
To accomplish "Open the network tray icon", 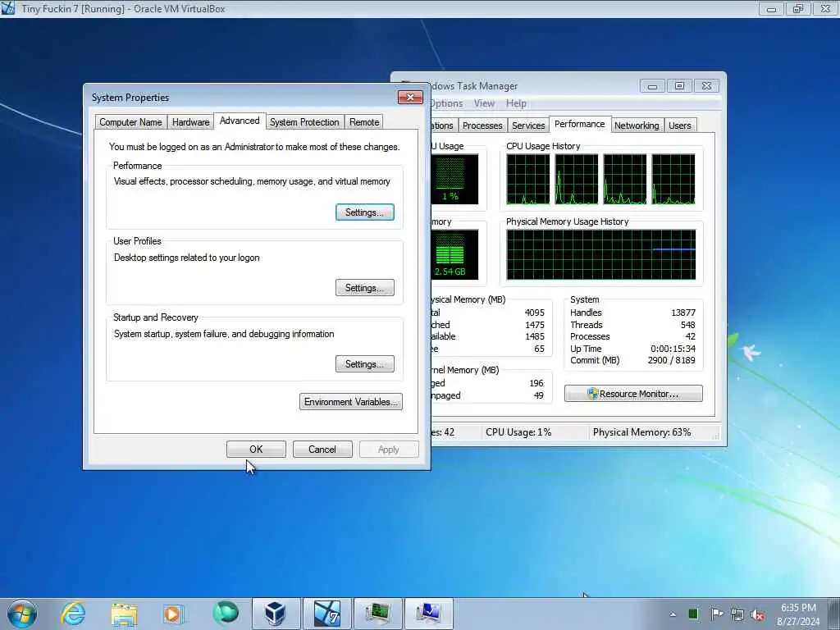I will tap(737, 614).
